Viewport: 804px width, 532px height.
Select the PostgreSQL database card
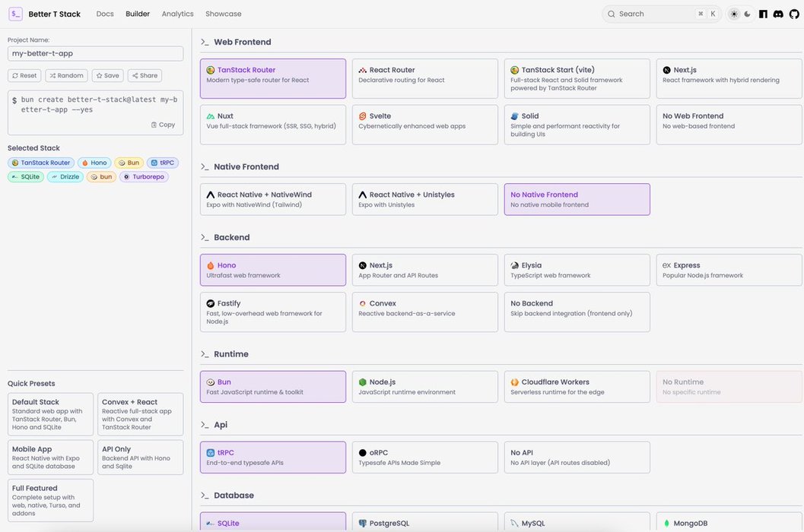pyautogui.click(x=424, y=522)
